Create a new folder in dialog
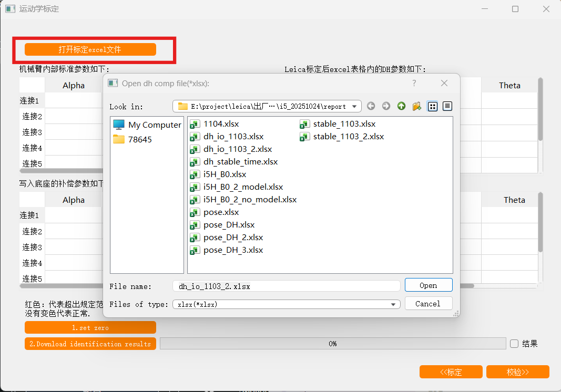This screenshot has height=392, width=561. pyautogui.click(x=416, y=106)
